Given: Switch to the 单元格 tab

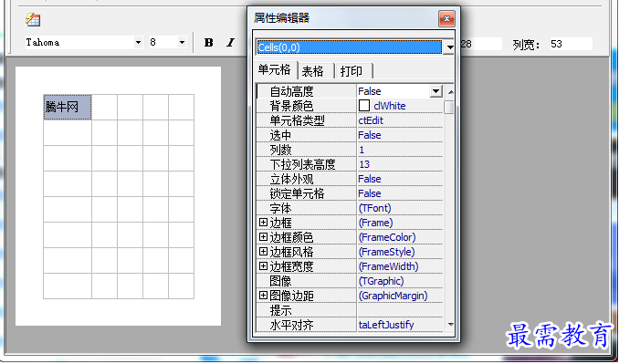Looking at the screenshot, I should 275,70.
